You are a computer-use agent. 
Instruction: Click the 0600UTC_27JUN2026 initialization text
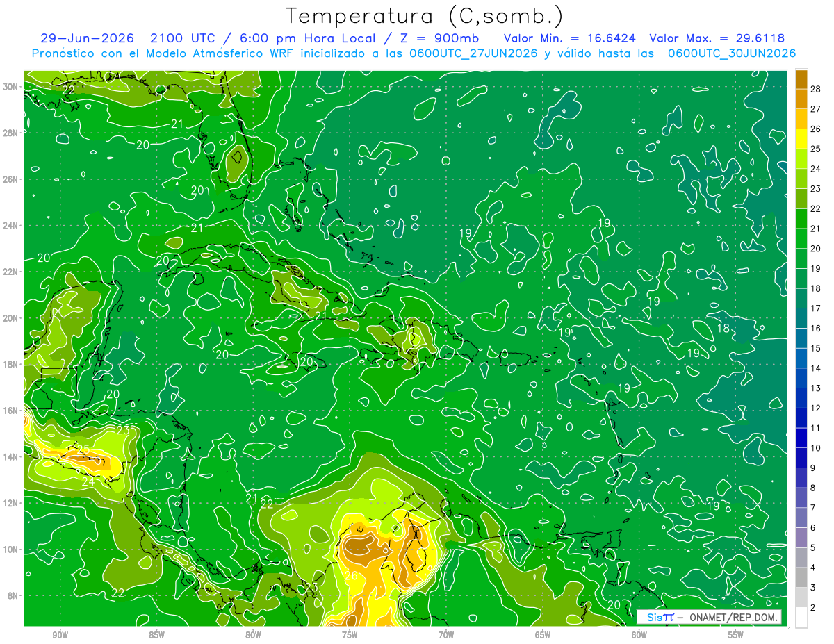pos(473,53)
